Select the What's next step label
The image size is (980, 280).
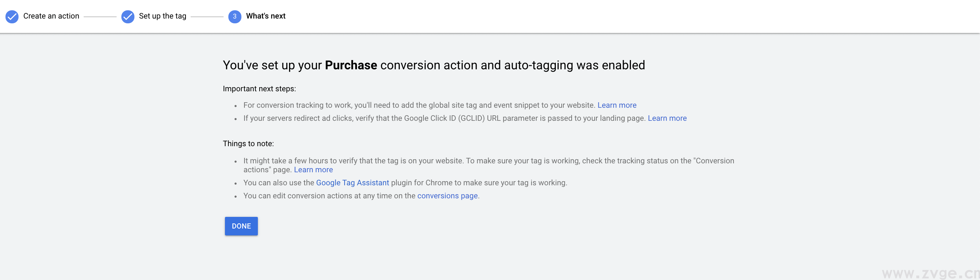click(265, 16)
